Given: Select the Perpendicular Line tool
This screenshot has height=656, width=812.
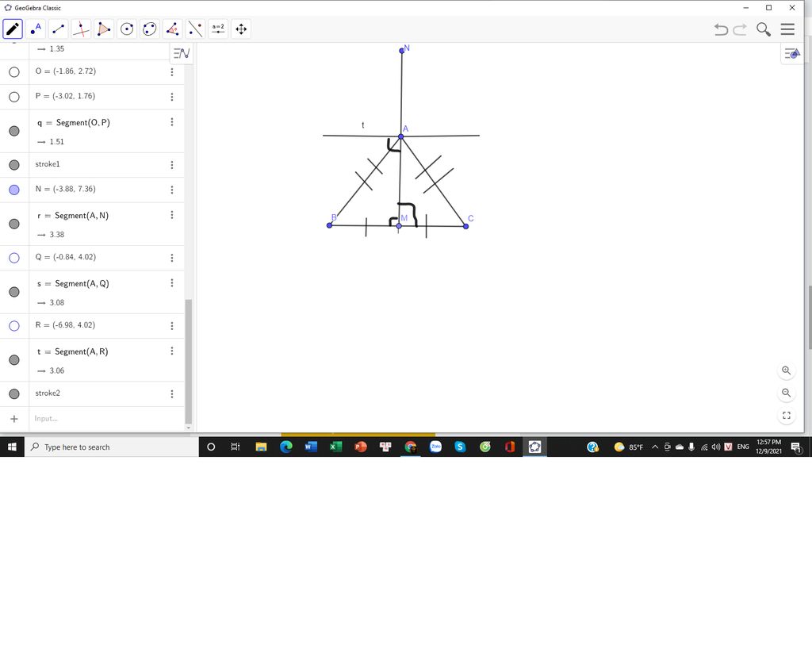Looking at the screenshot, I should coord(81,29).
